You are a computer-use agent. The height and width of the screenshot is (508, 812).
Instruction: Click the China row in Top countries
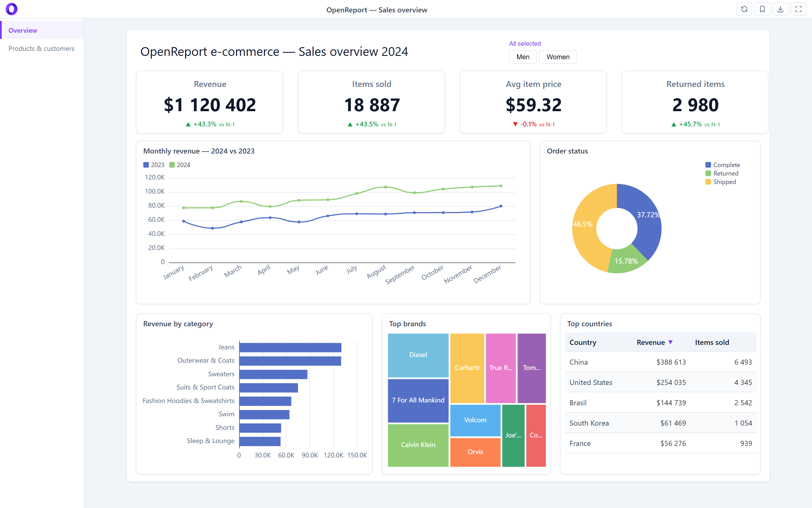661,362
